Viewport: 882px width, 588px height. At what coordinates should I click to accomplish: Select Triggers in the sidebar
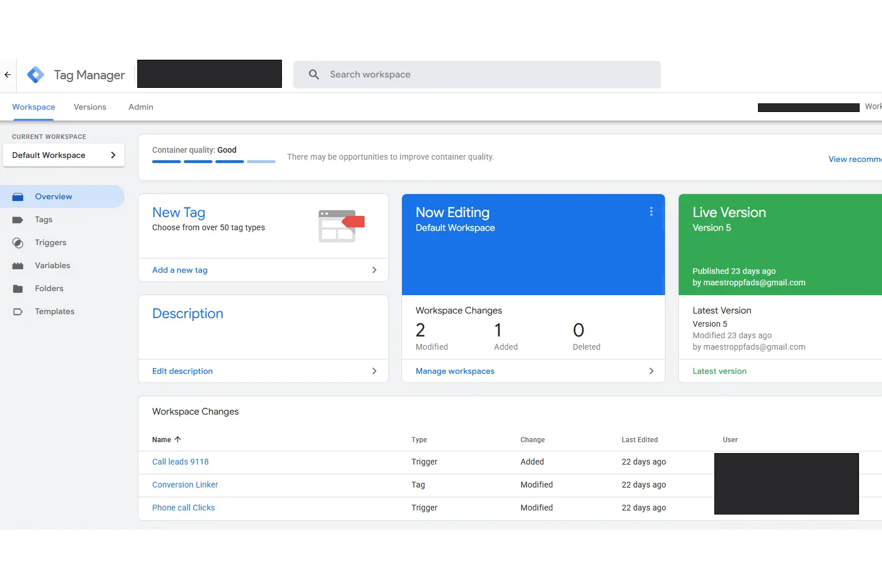[62, 242]
